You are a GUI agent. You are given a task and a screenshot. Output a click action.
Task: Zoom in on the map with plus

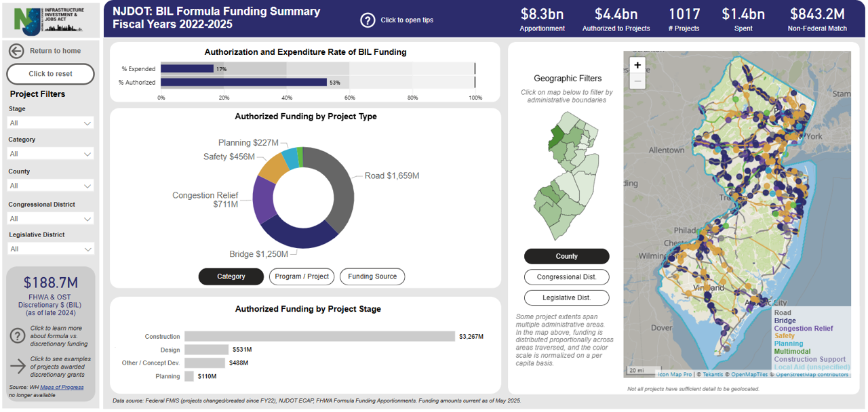[637, 65]
